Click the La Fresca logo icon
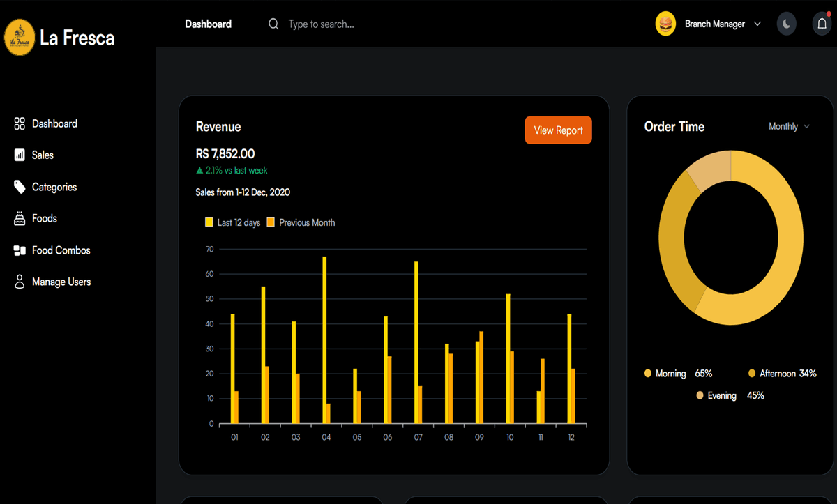The image size is (837, 504). 20,37
